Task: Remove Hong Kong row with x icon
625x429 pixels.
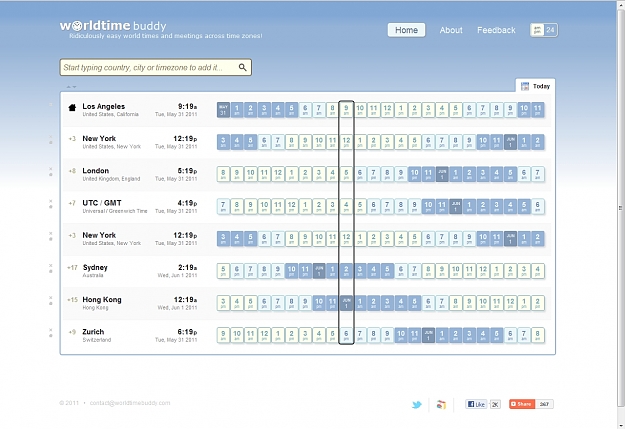Action: 51,297
